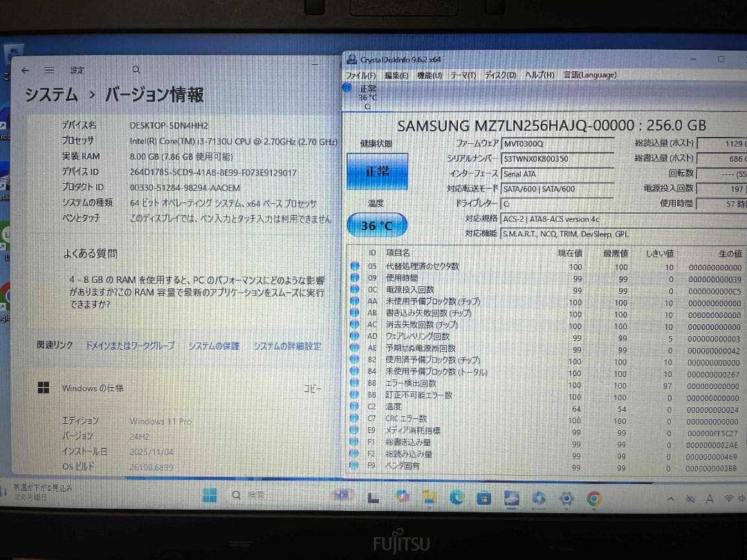Open ファイル(F) menu in CrystalDiskInfo
The image size is (747, 560).
point(360,75)
